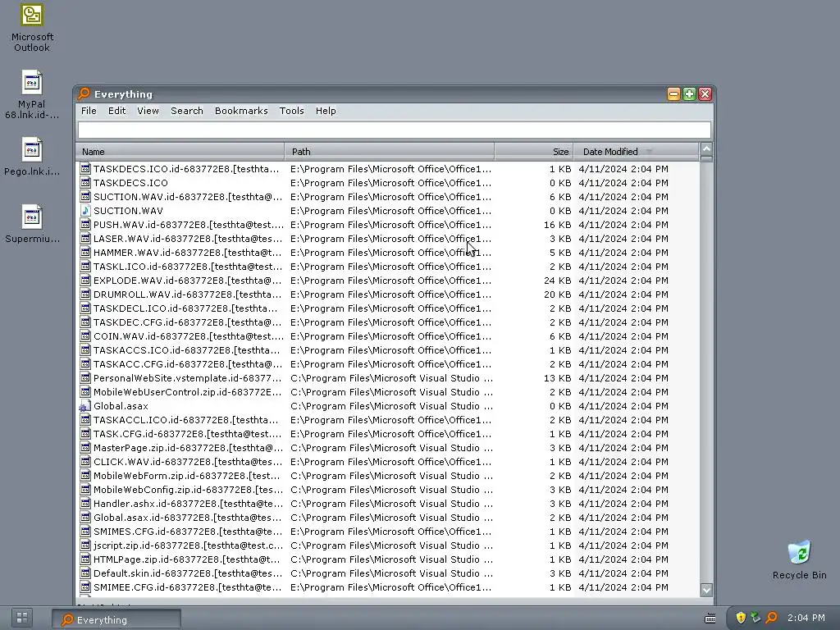Select the MobileWebUserControl.zip file row
840x630 pixels.
(388, 391)
